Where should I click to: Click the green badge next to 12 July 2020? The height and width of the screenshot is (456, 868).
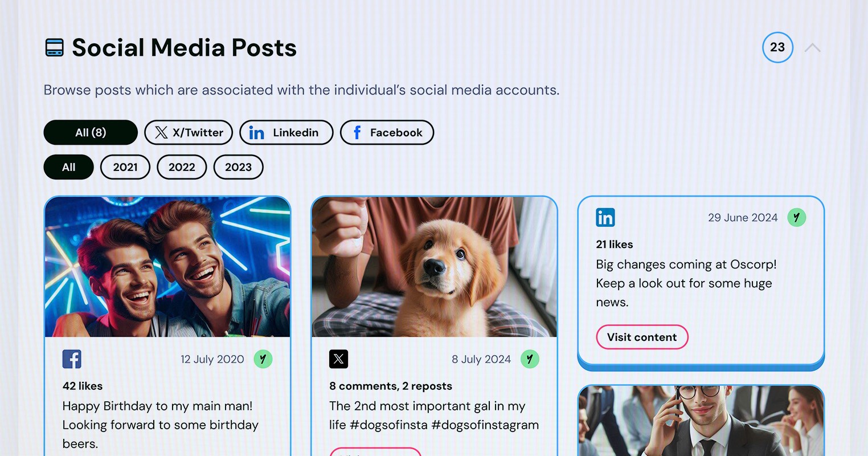click(263, 359)
